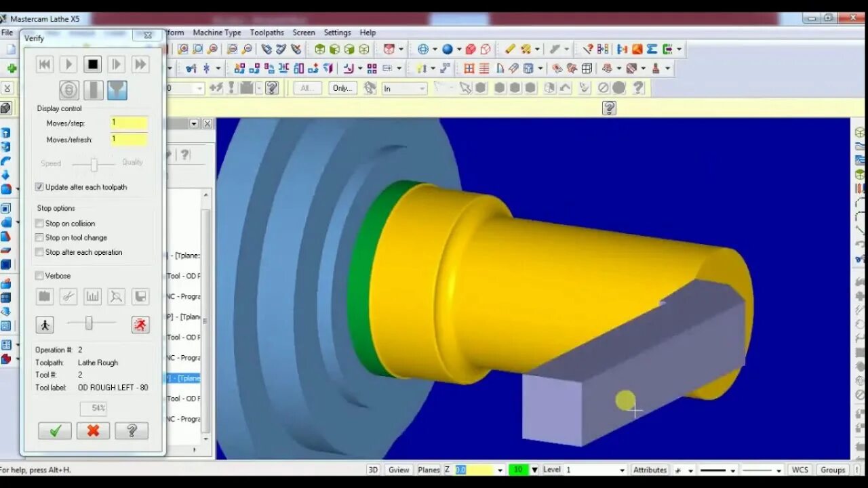Open the measurement chart icon in Verify
868x488 pixels.
click(x=92, y=296)
